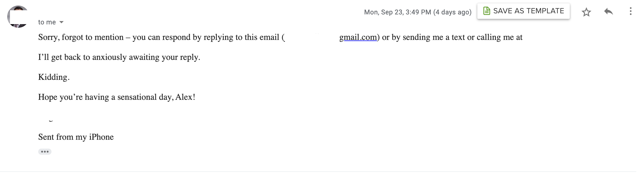Click the "anxiously awaiting your reply" sentence

tap(119, 57)
